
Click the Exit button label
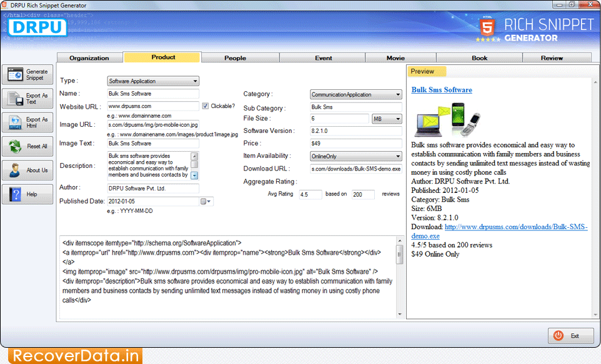tap(575, 336)
